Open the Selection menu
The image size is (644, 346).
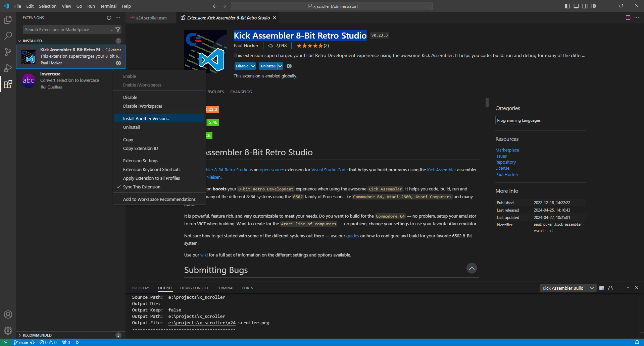[48, 6]
